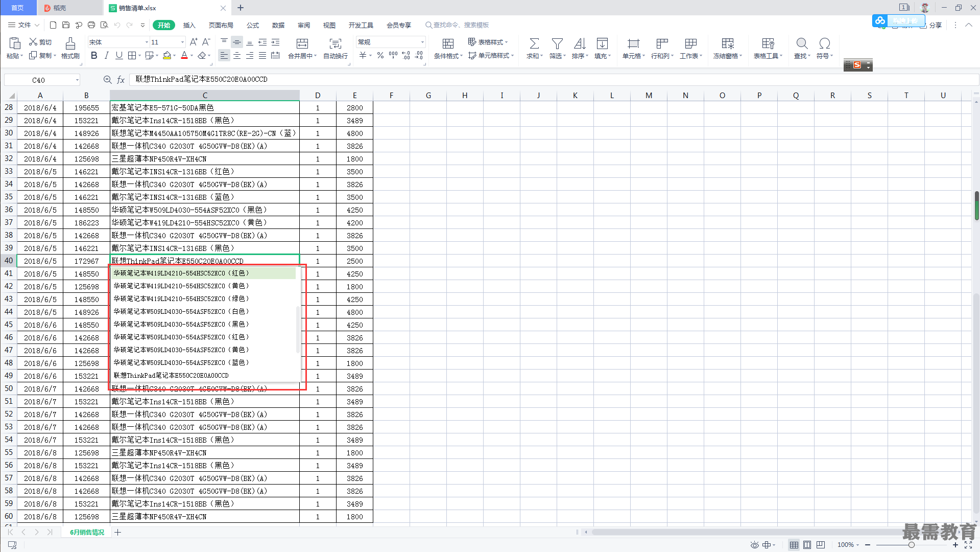Click the zoom slider handle

click(911, 545)
